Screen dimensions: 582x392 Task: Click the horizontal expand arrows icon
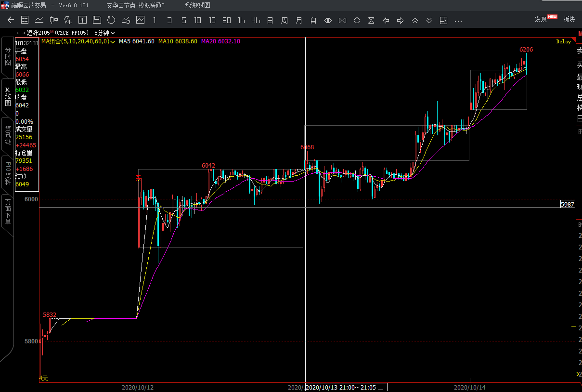click(328, 20)
